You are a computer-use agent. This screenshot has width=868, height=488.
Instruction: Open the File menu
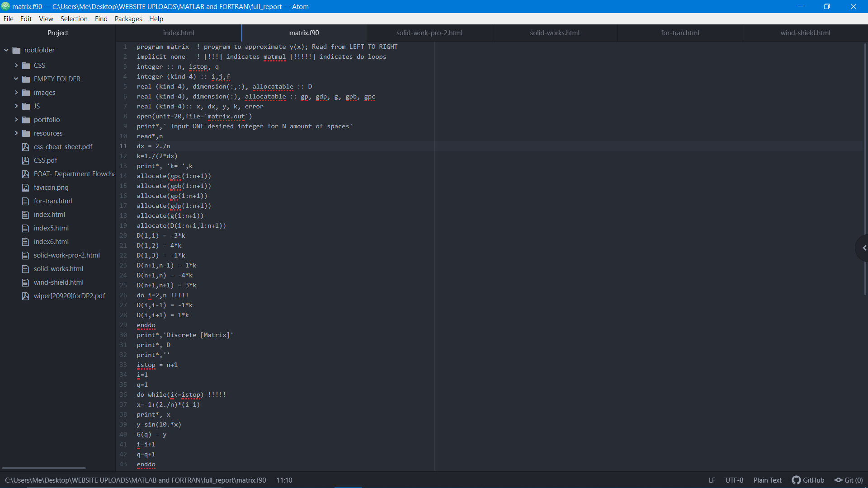(9, 19)
